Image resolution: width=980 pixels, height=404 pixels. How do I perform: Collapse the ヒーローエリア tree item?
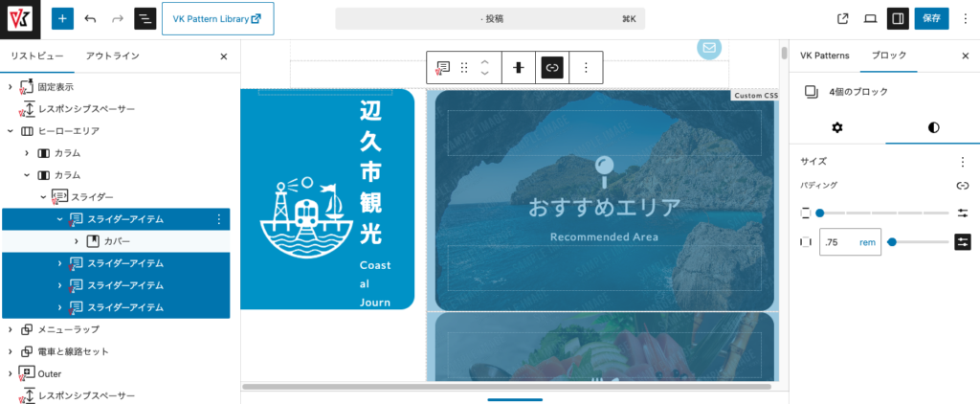[11, 130]
